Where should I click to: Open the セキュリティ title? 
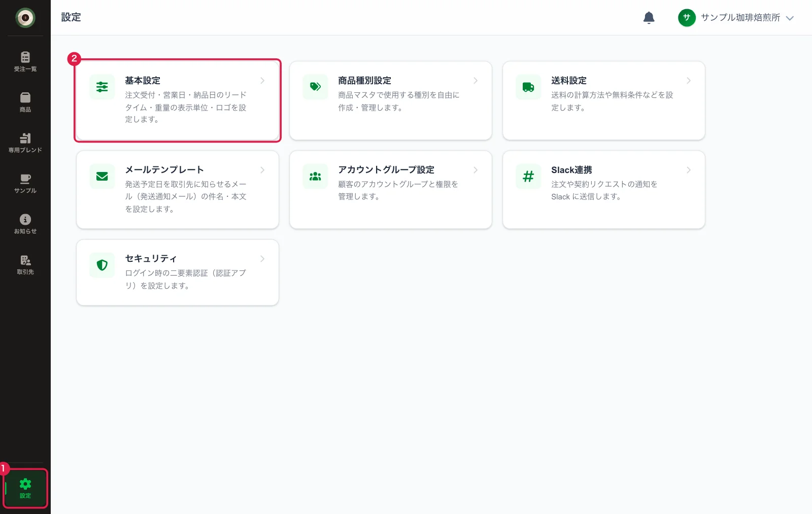[x=151, y=259]
